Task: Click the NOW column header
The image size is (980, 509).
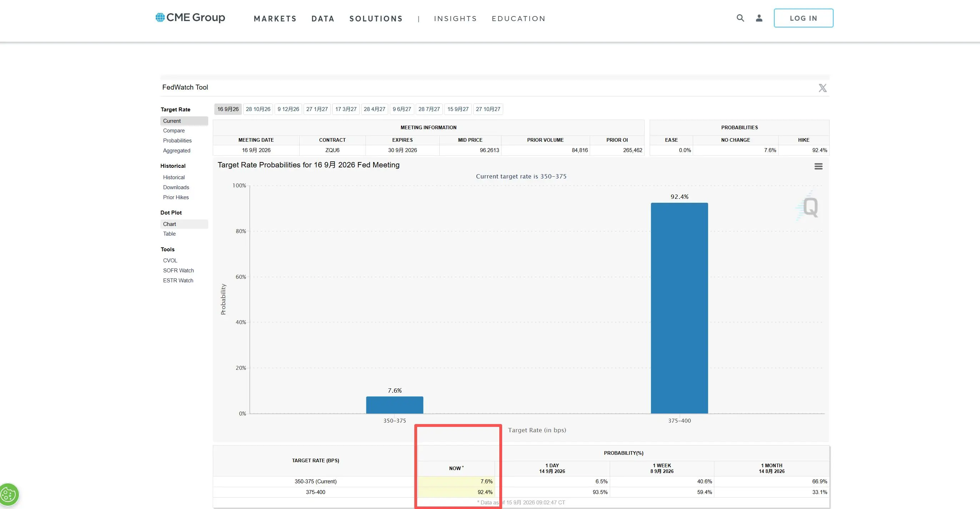Action: 456,468
